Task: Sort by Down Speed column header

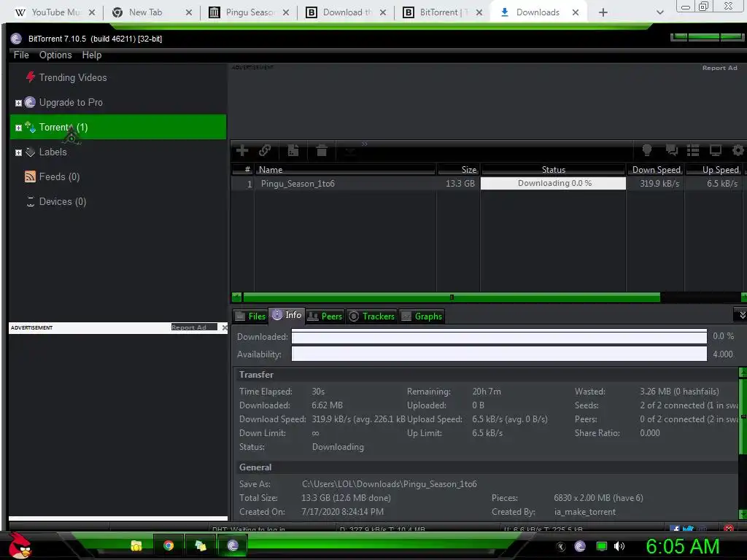Action: [x=656, y=169]
